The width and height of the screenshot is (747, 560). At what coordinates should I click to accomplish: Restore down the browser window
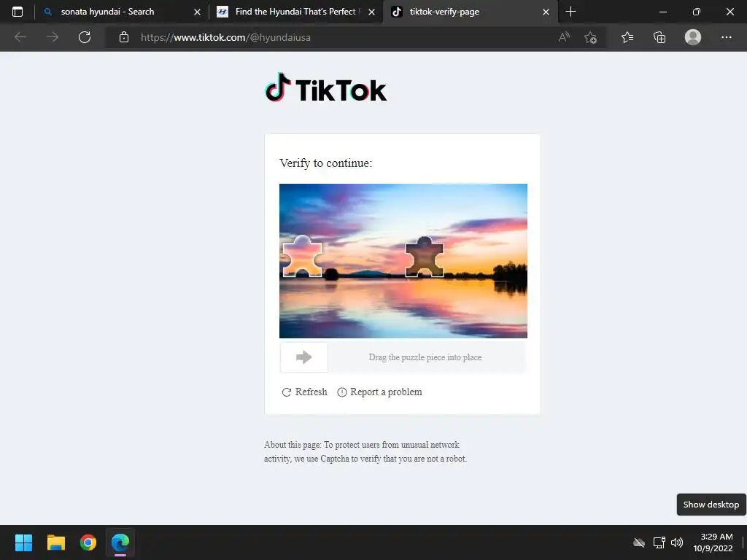point(697,12)
